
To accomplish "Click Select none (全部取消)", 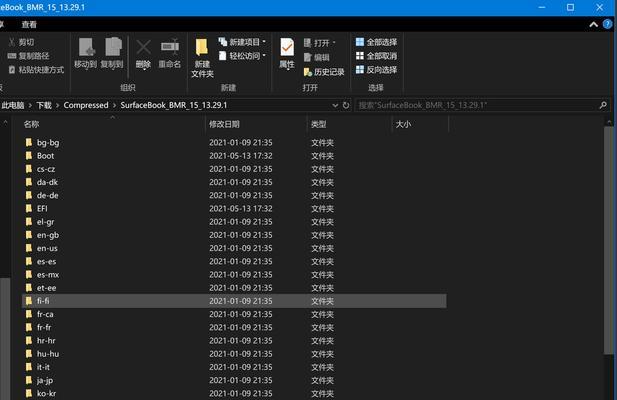I will pos(377,56).
